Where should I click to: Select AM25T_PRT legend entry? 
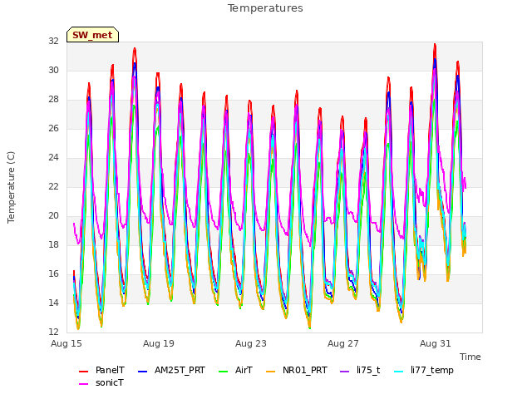click(171, 370)
